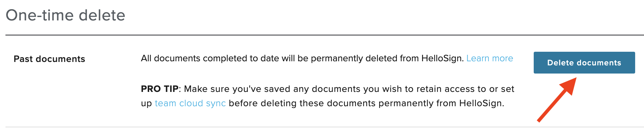Viewport: 644px width, 128px height.
Task: Click HelloSign at the end of the PRO TIP
Action: (x=481, y=103)
